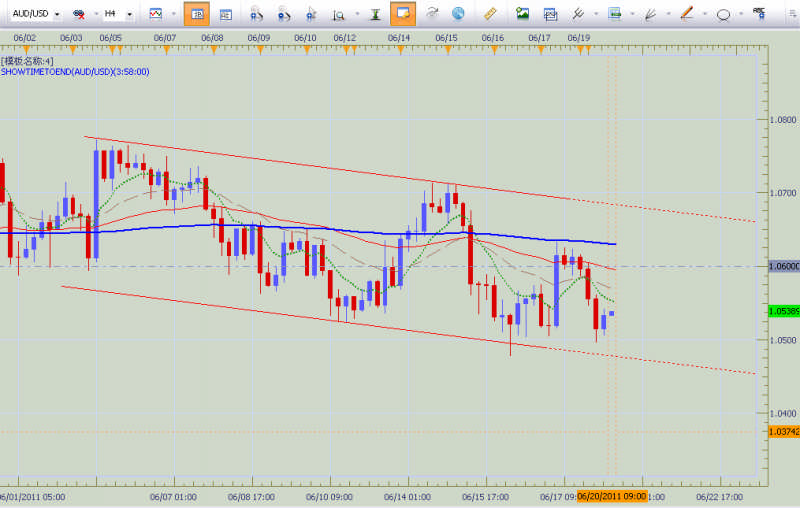
Task: Click the 1.0400 price axis label
Action: point(783,414)
